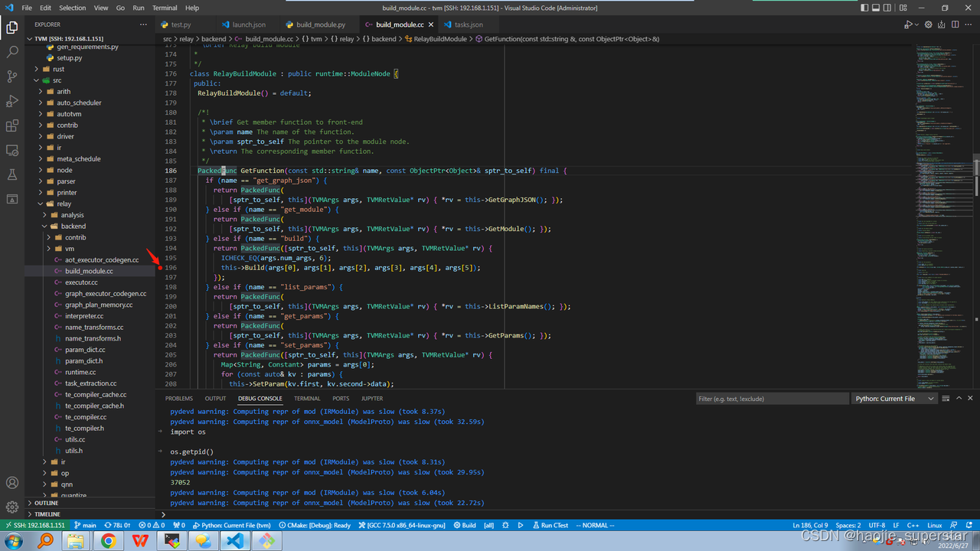Open the Extensions view

tap(12, 126)
